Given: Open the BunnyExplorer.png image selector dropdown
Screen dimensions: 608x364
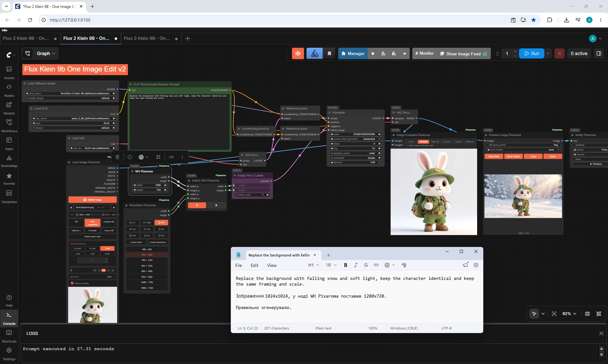Looking at the screenshot, I should tap(92, 207).
